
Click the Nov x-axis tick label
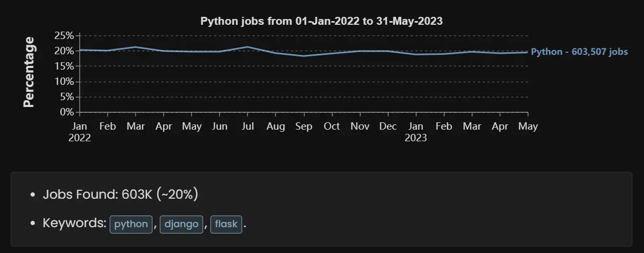[360, 126]
